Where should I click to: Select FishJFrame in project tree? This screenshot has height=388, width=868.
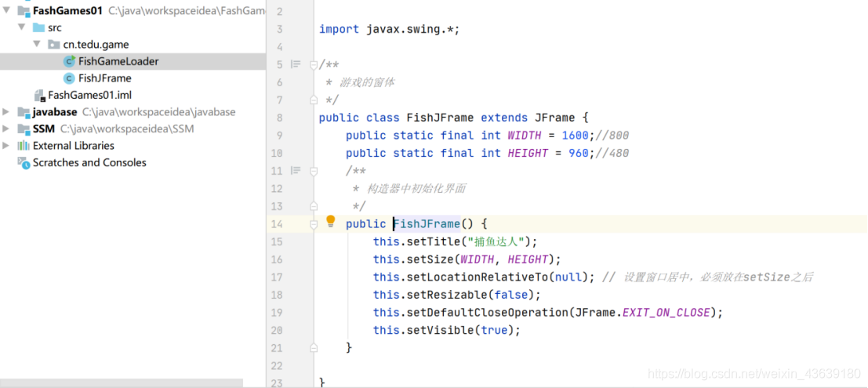pos(104,78)
